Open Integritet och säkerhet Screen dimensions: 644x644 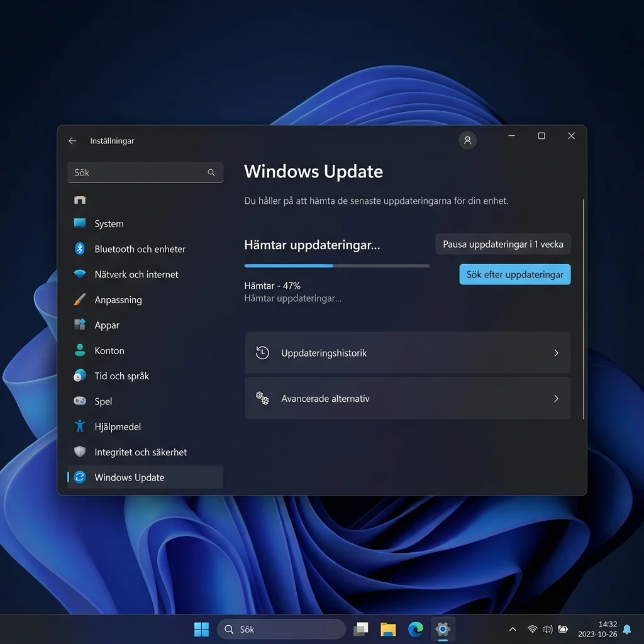coord(145,452)
